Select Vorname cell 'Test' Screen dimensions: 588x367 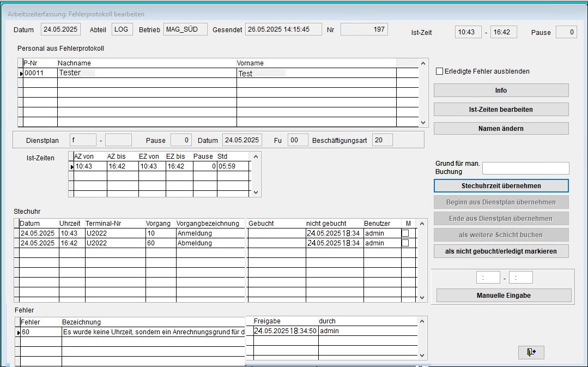(317, 73)
